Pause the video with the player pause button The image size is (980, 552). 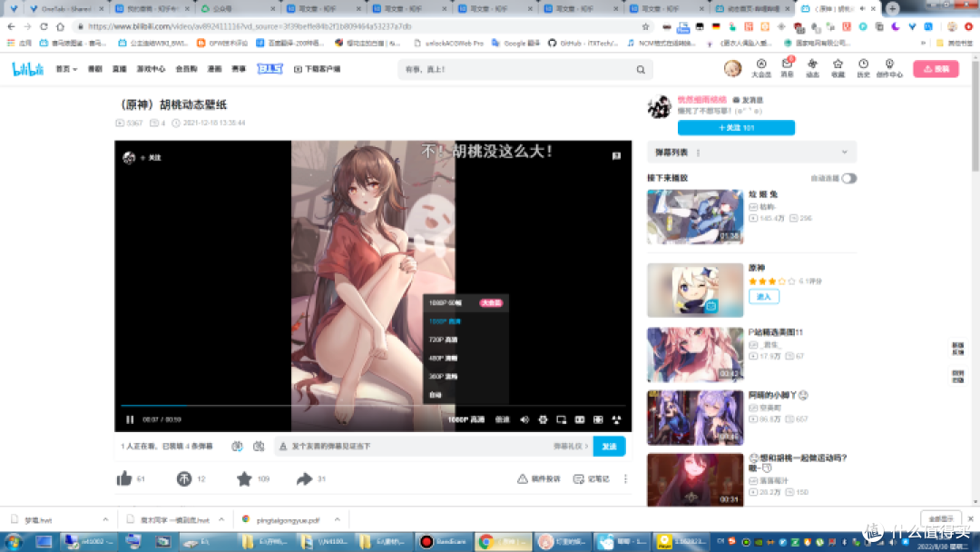coord(130,419)
